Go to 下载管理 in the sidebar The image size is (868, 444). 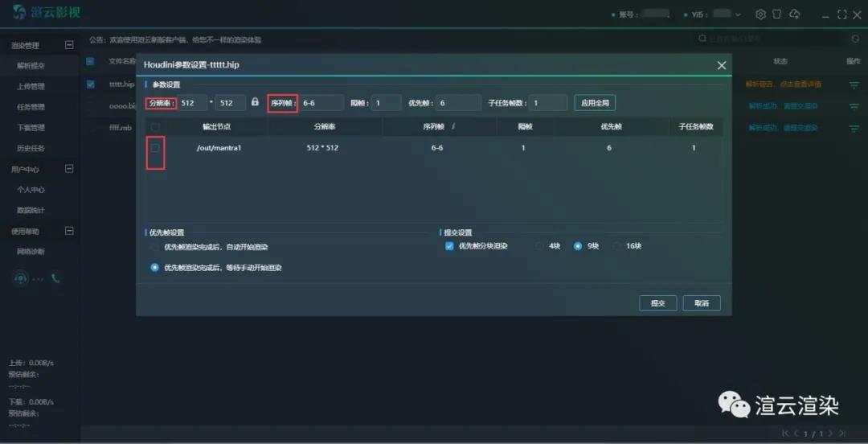coord(31,128)
